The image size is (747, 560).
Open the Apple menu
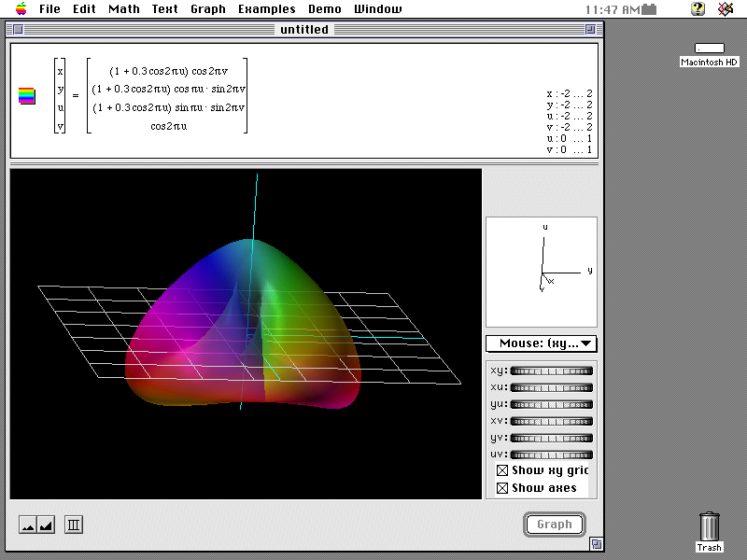21,8
